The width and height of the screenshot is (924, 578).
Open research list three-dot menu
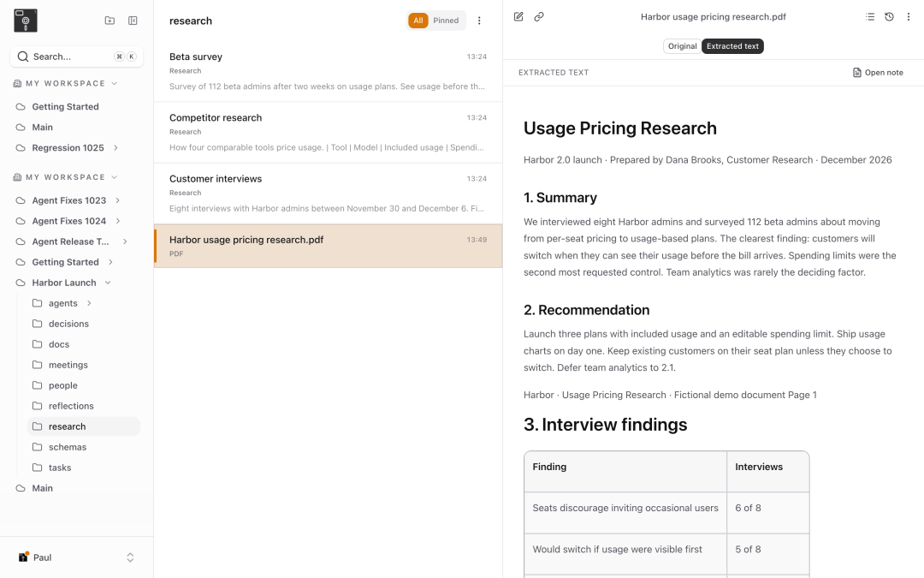pyautogui.click(x=479, y=21)
